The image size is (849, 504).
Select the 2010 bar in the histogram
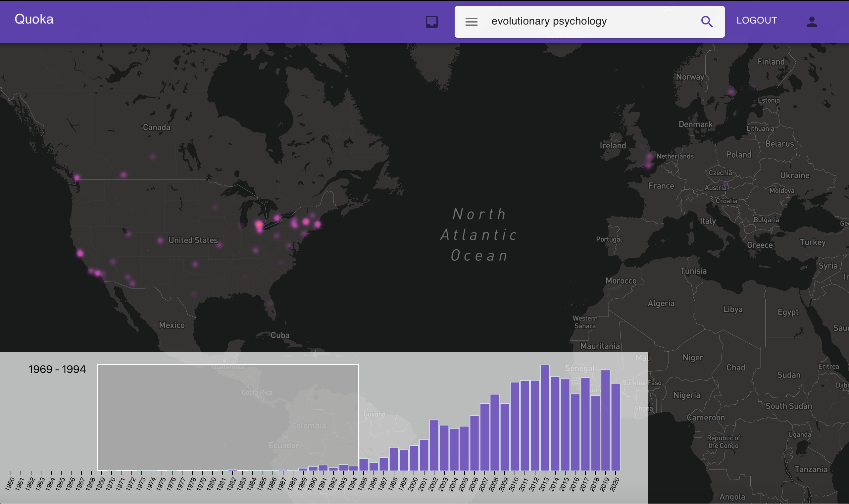click(x=515, y=427)
